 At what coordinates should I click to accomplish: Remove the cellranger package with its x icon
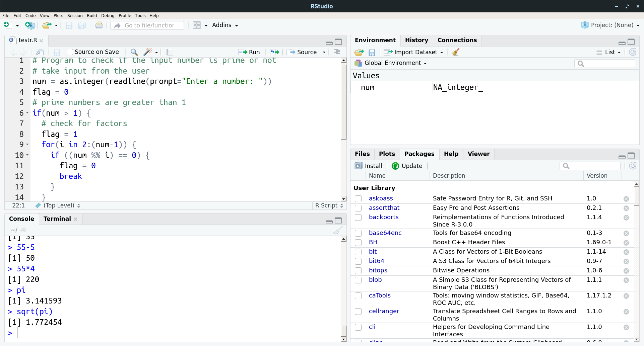[x=626, y=312]
